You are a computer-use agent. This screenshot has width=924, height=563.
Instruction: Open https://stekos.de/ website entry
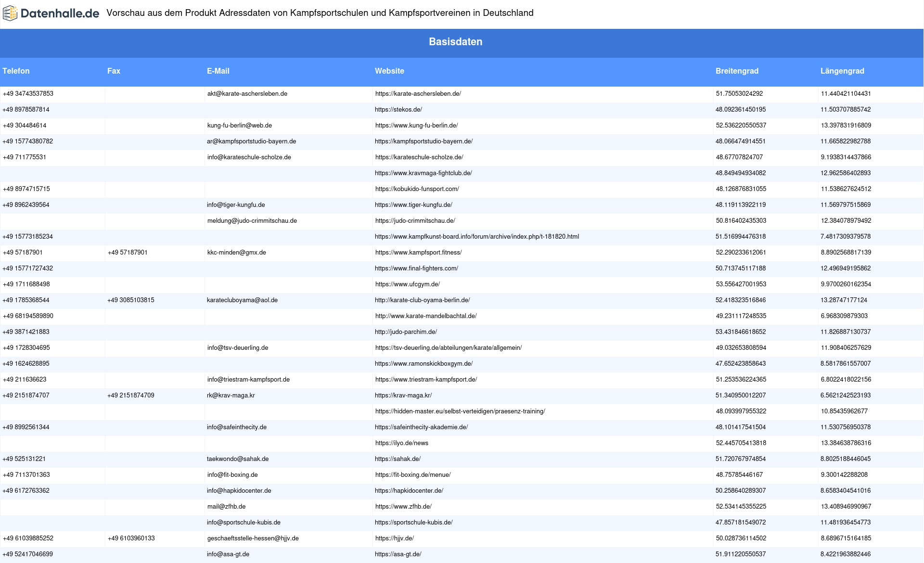point(398,110)
